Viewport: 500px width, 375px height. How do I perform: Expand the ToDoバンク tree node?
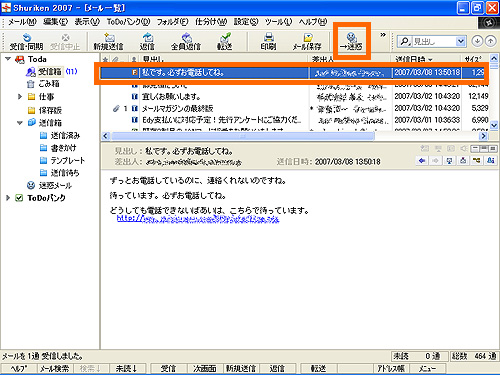pos(8,198)
